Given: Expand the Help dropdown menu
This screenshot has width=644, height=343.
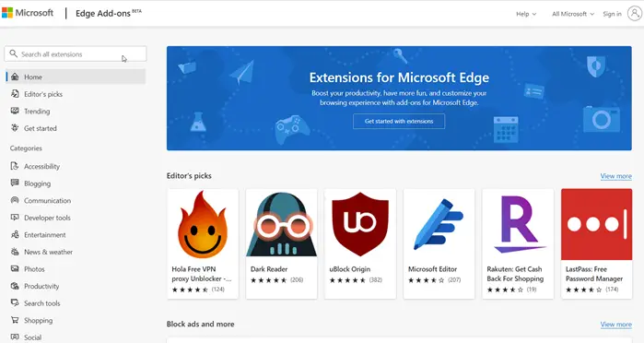Looking at the screenshot, I should [x=526, y=14].
